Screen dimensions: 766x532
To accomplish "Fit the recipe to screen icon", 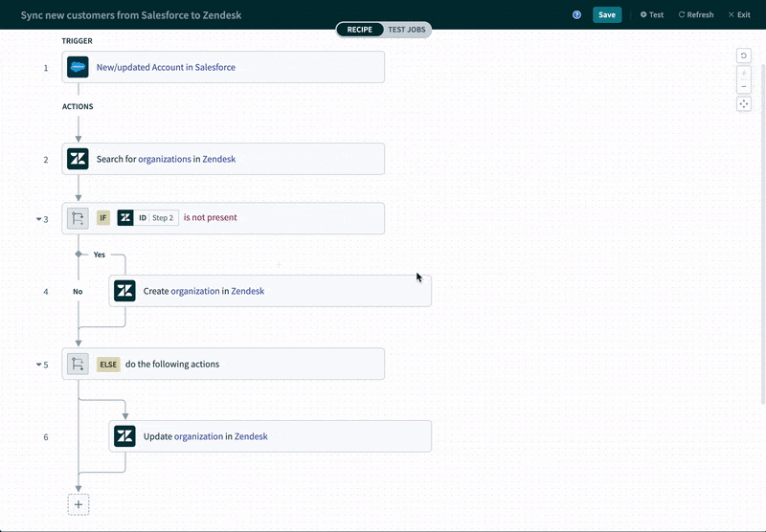I will pyautogui.click(x=744, y=104).
